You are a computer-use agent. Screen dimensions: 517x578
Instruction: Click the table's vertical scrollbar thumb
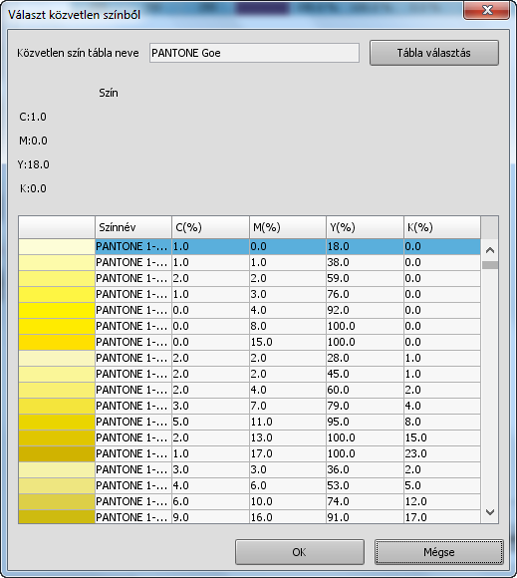pyautogui.click(x=490, y=265)
